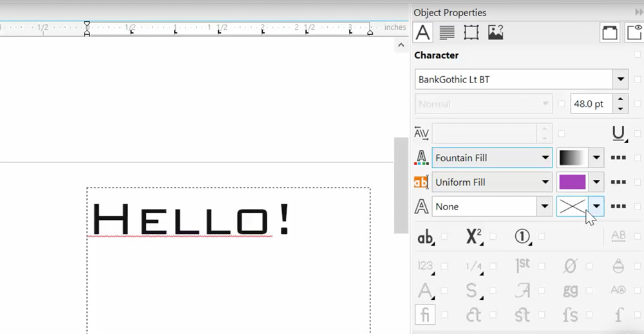Image resolution: width=644 pixels, height=334 pixels.
Task: Open the image properties tab with question mark
Action: [496, 32]
